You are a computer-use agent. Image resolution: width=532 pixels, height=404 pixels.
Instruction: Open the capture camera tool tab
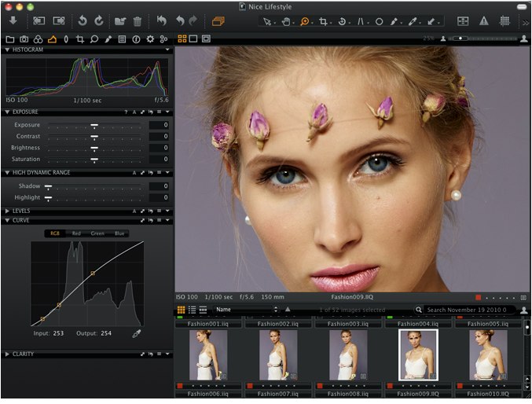click(24, 39)
